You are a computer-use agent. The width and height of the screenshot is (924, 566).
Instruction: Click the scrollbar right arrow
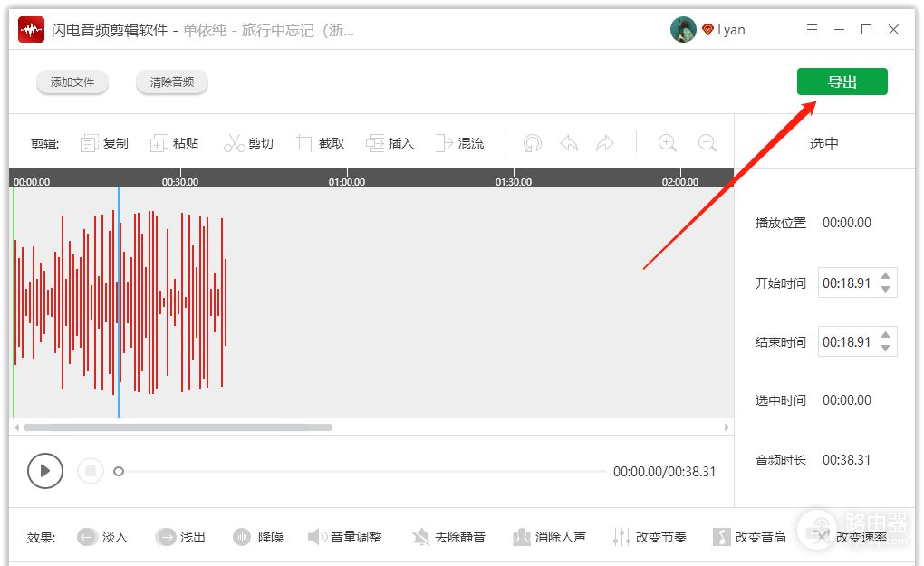point(727,427)
